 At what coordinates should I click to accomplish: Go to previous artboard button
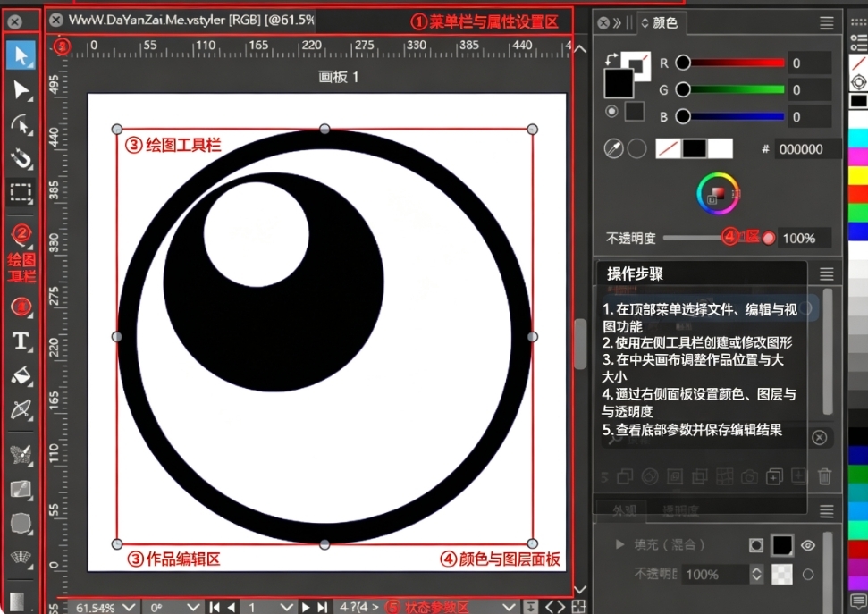(x=232, y=608)
